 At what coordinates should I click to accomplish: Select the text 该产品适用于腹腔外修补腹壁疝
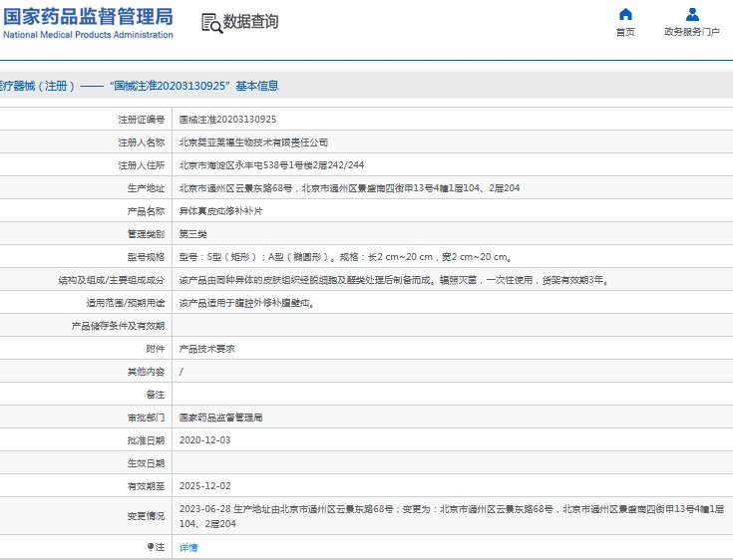[x=244, y=303]
